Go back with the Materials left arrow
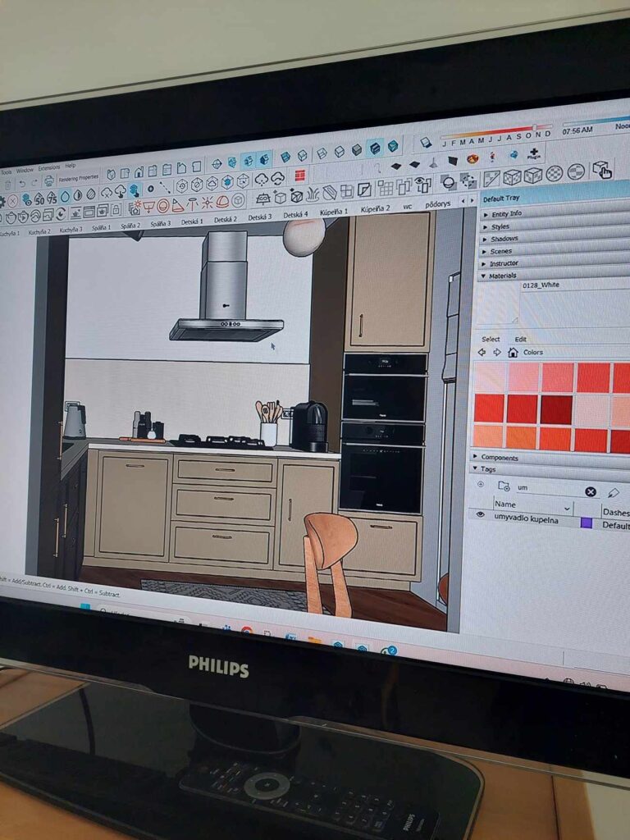Screen dimensions: 630x840 pos(482,352)
